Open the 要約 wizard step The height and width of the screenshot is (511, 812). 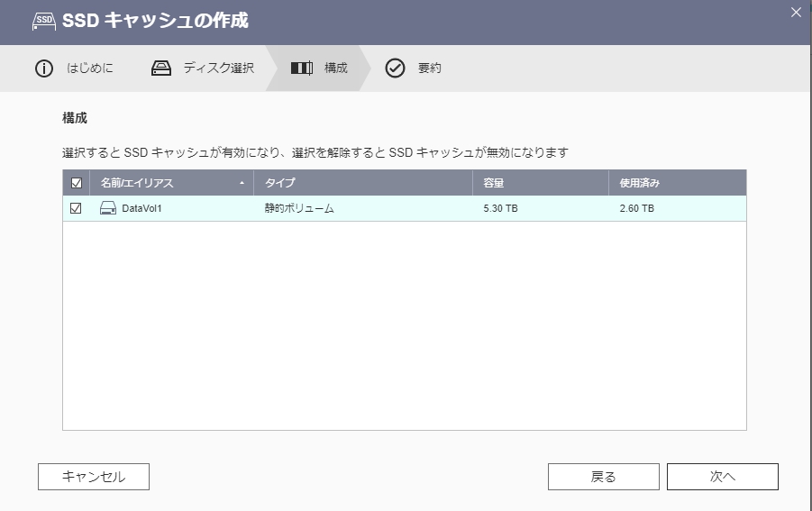click(429, 68)
